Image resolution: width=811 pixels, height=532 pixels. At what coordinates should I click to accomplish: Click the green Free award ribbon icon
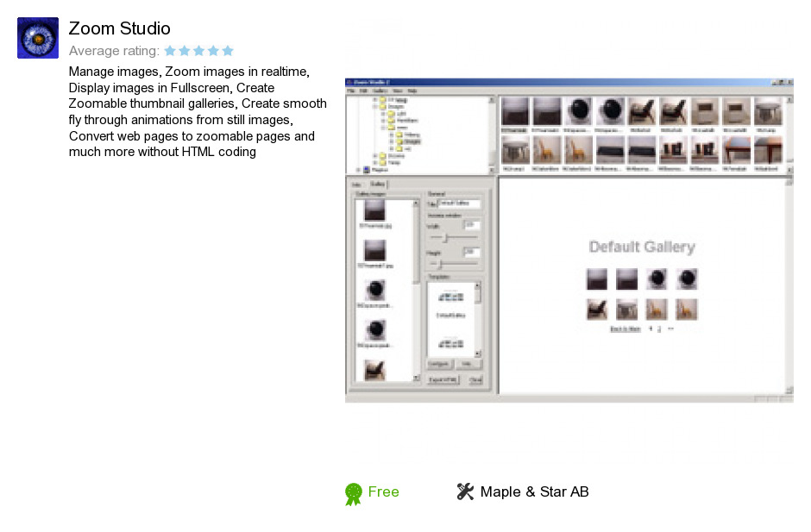[x=354, y=494]
